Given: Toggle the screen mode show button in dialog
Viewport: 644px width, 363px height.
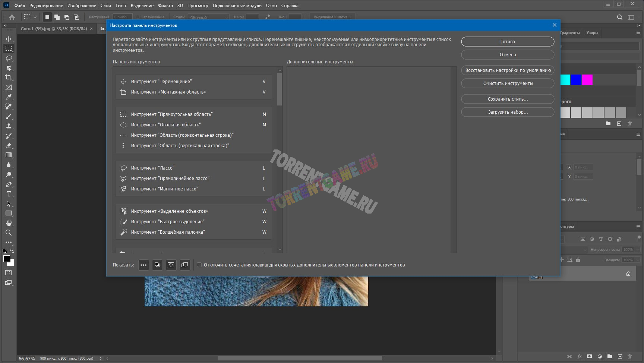Looking at the screenshot, I should (184, 265).
